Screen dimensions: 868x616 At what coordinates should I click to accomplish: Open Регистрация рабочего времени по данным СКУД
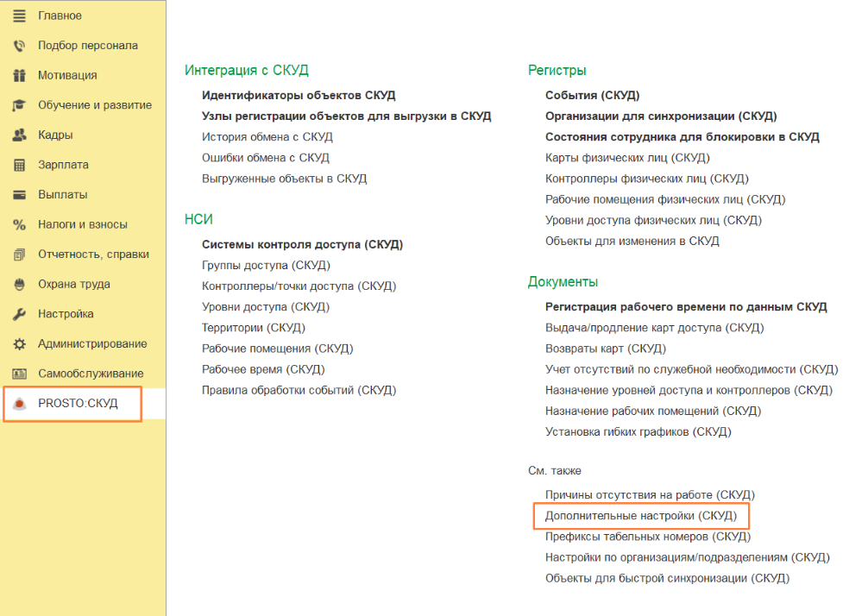pos(686,307)
